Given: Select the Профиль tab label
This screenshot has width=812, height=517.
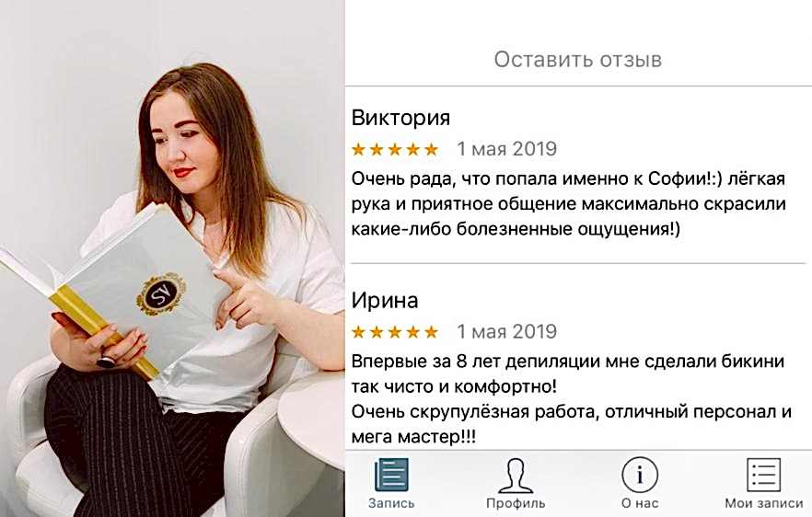Looking at the screenshot, I should coord(516,503).
